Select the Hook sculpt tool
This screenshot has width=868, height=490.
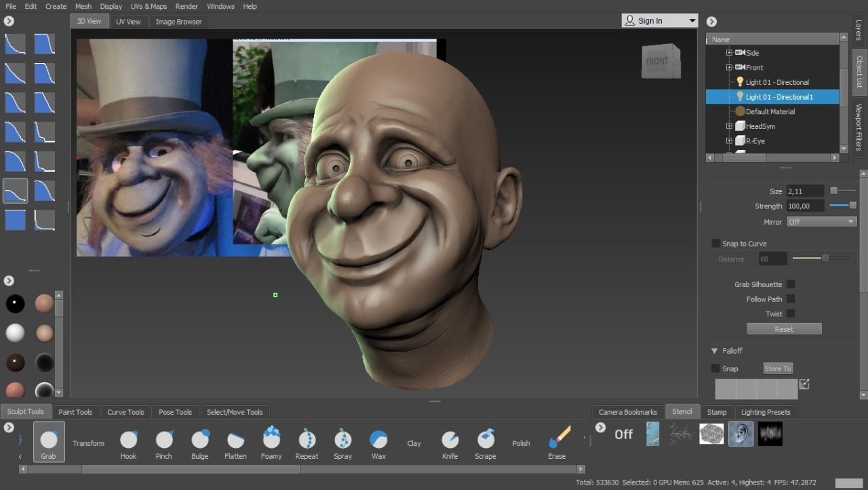pos(129,443)
